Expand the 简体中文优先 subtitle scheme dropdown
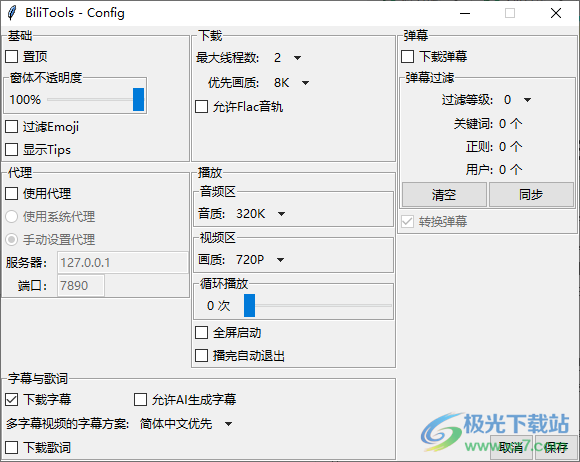Image resolution: width=580 pixels, height=462 pixels. (x=186, y=424)
